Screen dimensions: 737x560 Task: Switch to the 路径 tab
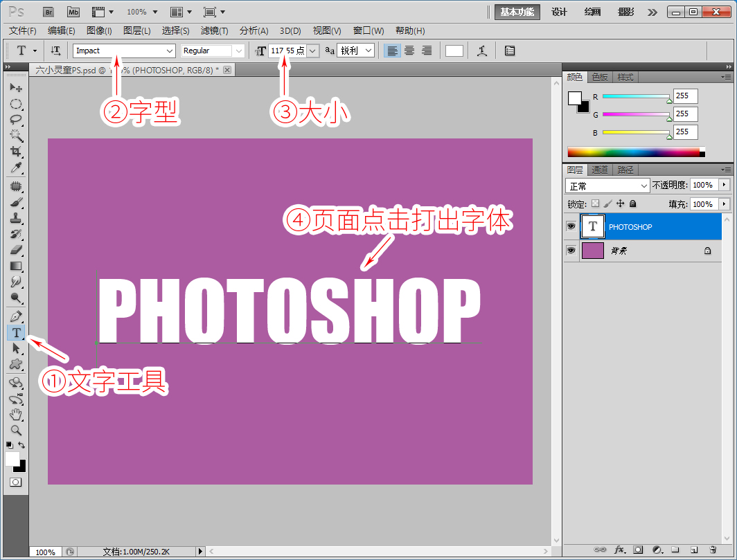click(x=625, y=170)
